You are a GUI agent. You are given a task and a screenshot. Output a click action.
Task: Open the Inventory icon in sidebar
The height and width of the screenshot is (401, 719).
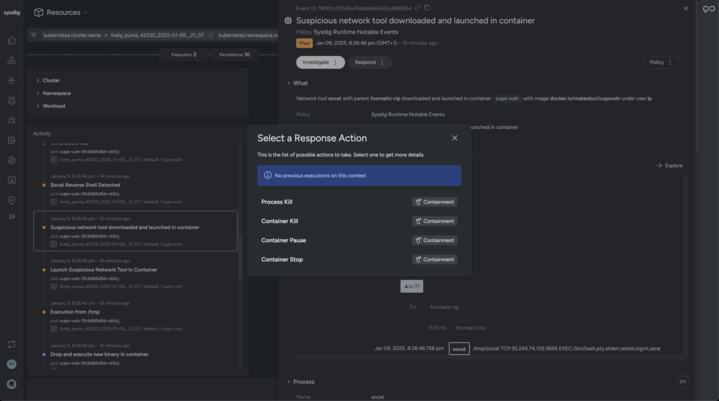pos(11,60)
